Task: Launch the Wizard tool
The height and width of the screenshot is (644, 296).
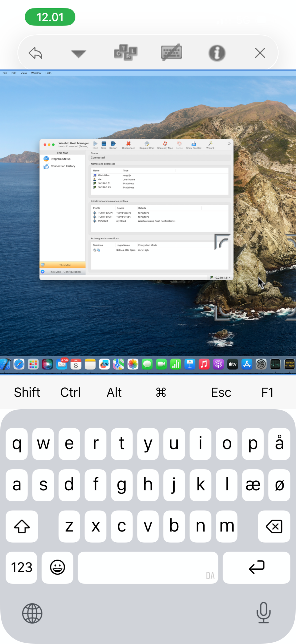Action: click(210, 145)
